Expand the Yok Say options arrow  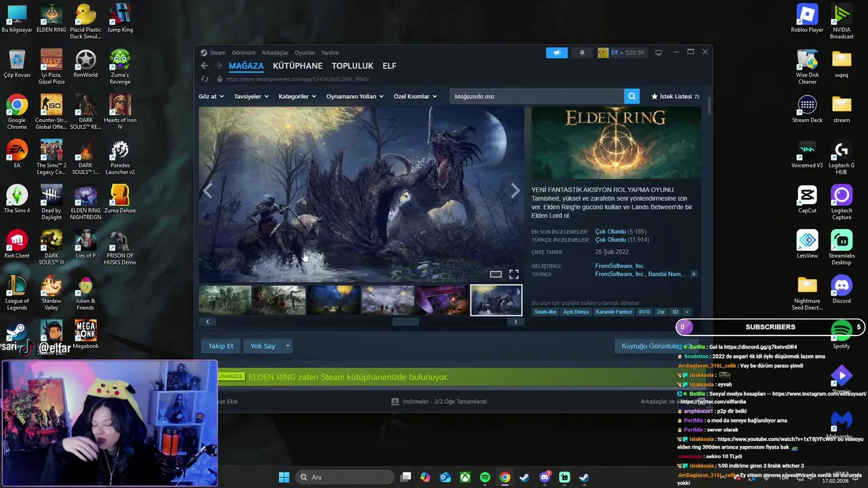(x=288, y=346)
